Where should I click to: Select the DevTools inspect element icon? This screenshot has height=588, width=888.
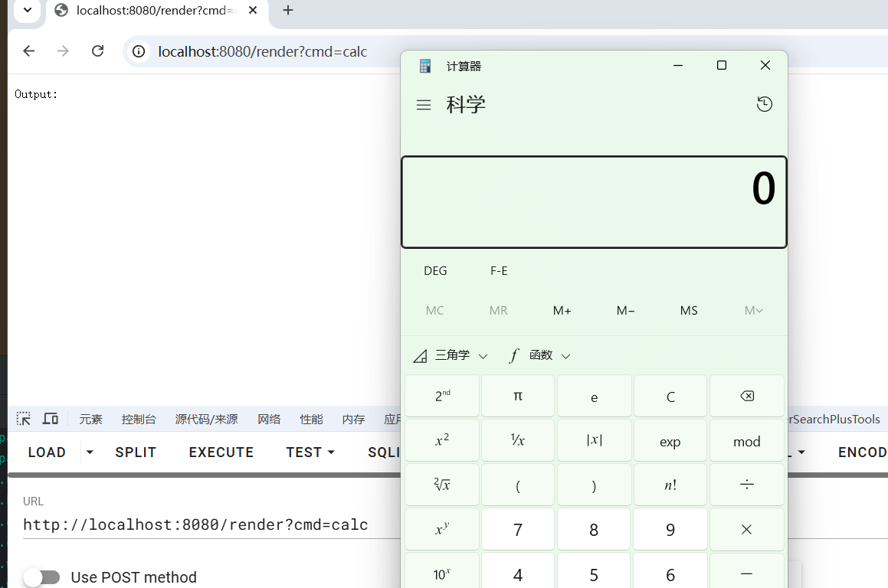click(24, 419)
